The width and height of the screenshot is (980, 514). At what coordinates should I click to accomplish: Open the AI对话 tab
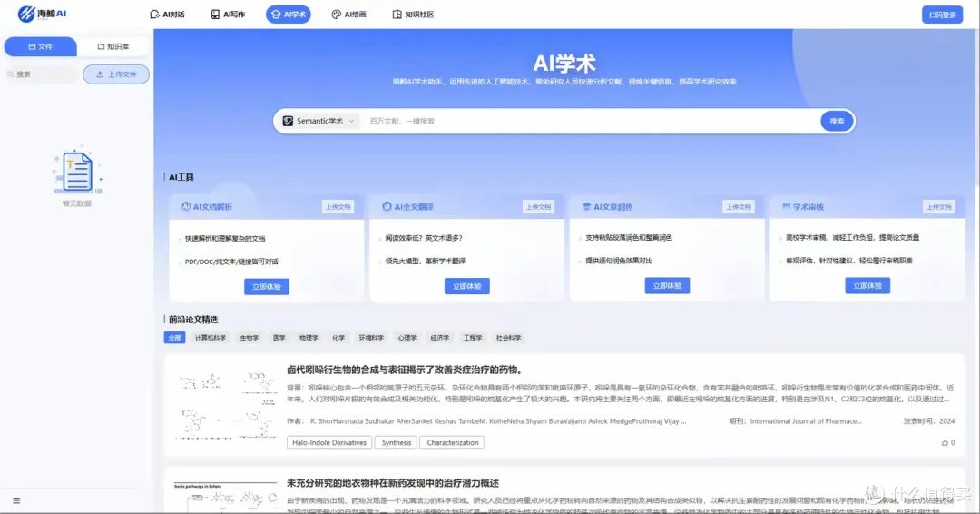[167, 15]
